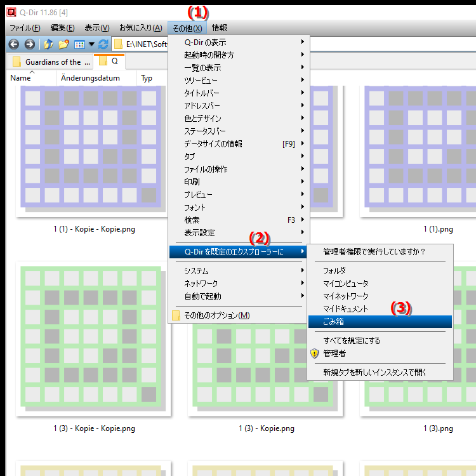
Task: Expand 一覧の表示 submenu
Action: [239, 68]
